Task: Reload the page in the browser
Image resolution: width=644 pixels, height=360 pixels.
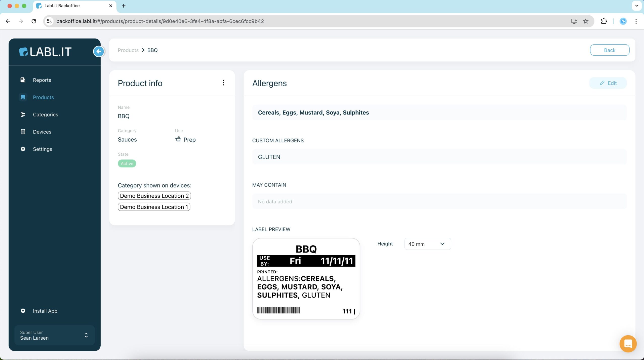Action: tap(34, 21)
